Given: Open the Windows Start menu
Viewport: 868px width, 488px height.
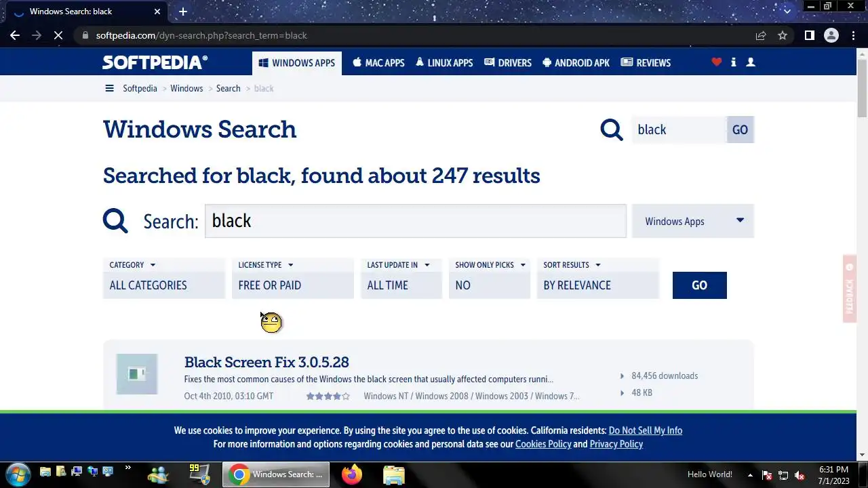Looking at the screenshot, I should [x=17, y=474].
